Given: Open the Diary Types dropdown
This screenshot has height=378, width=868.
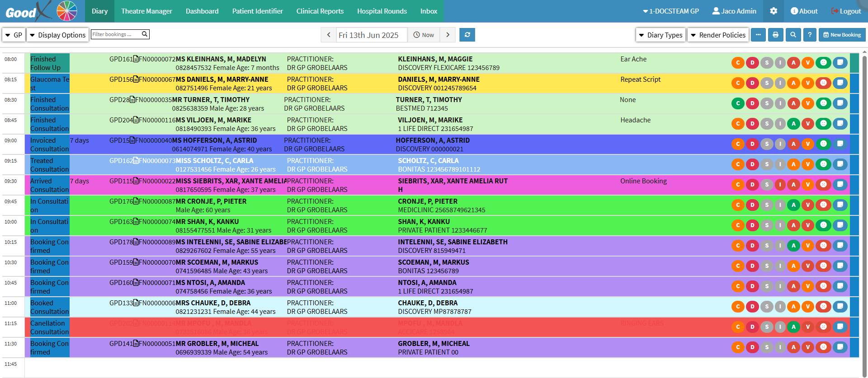Looking at the screenshot, I should pyautogui.click(x=660, y=35).
